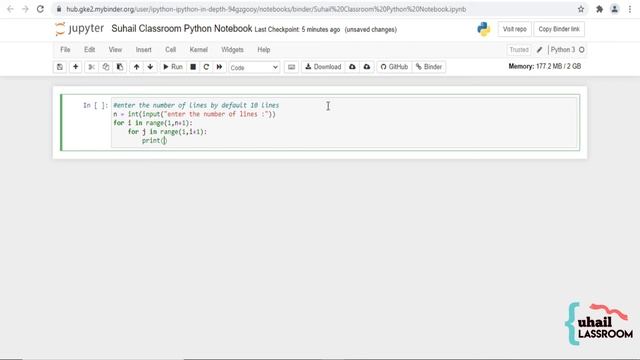The height and width of the screenshot is (360, 640).
Task: Click the 'for j in range' code line
Action: [167, 131]
